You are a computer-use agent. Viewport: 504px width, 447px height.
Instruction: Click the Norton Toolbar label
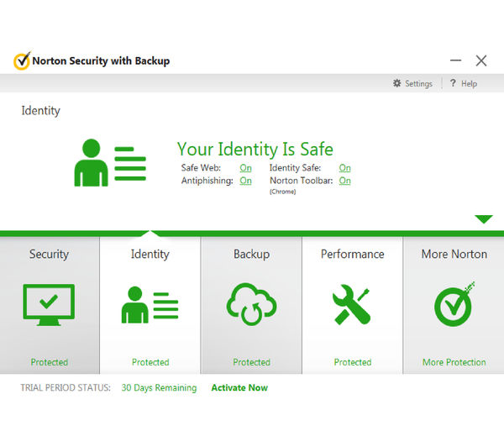coord(302,181)
